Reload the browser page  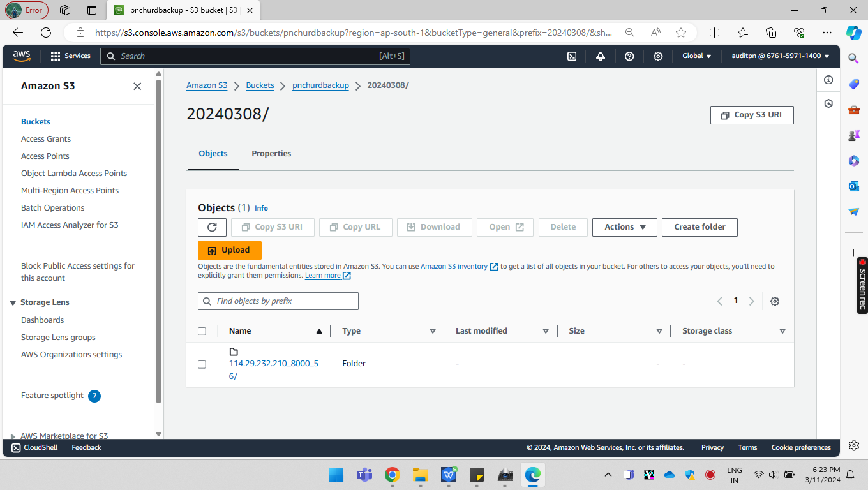point(46,33)
